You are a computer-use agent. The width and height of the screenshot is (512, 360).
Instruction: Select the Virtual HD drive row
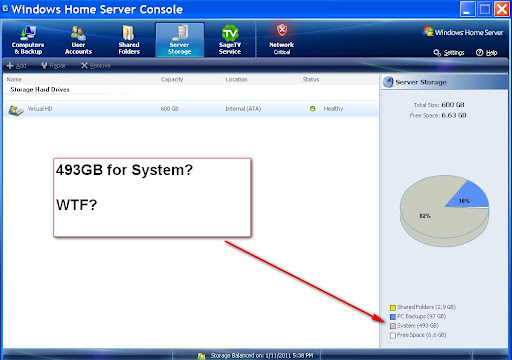point(191,109)
